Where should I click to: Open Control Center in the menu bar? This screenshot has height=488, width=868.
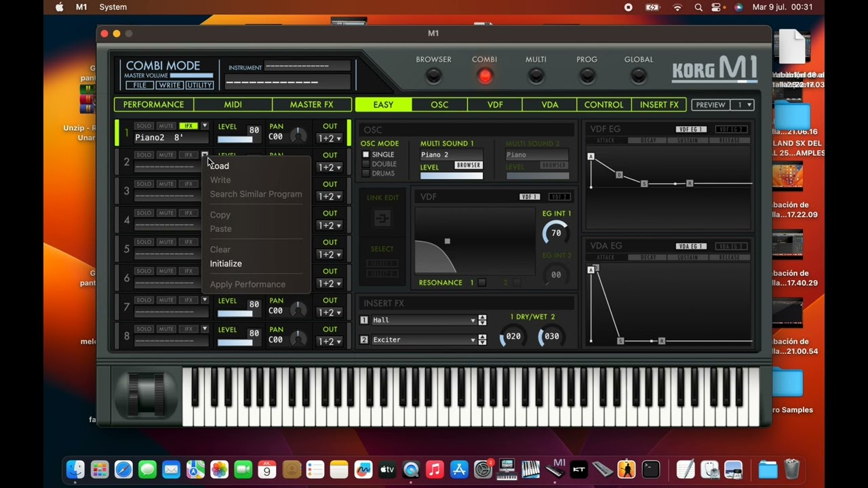pyautogui.click(x=717, y=7)
